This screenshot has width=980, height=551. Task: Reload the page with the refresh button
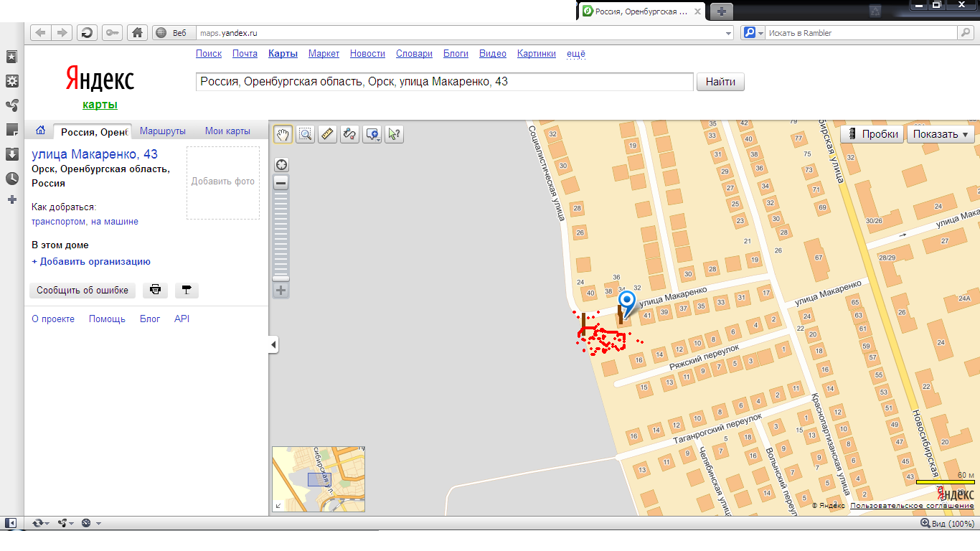(87, 32)
